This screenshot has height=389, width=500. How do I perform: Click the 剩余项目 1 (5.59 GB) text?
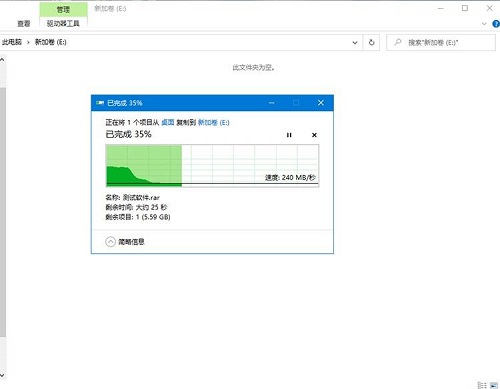coord(138,217)
